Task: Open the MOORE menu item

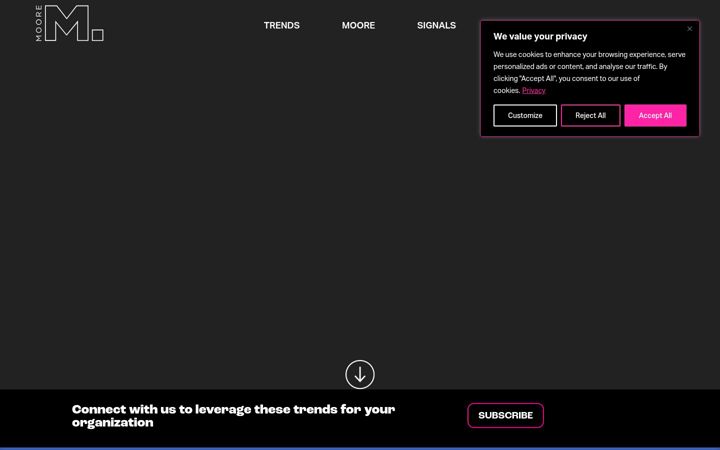Action: (x=358, y=25)
